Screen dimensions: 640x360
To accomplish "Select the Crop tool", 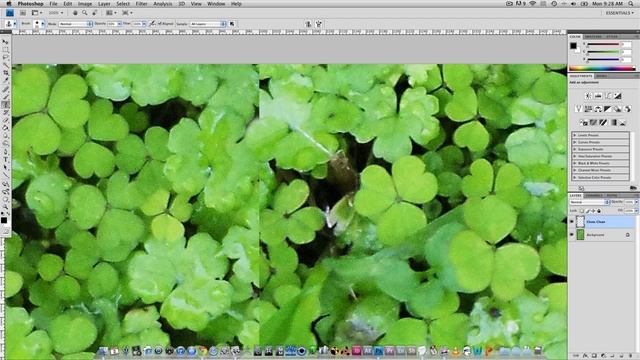I will click(5, 73).
